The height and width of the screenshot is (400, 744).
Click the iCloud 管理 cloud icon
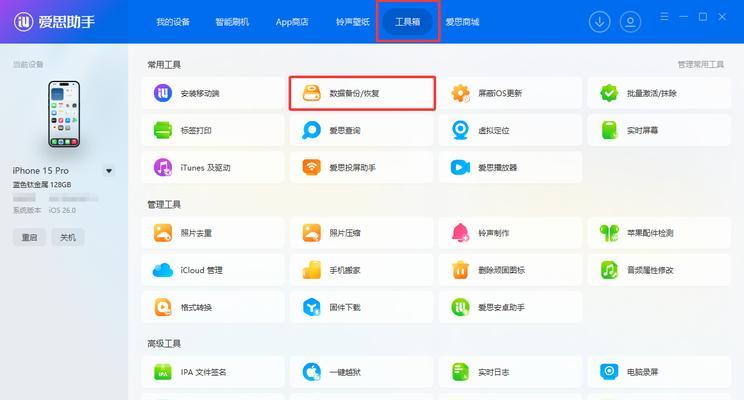coord(163,270)
